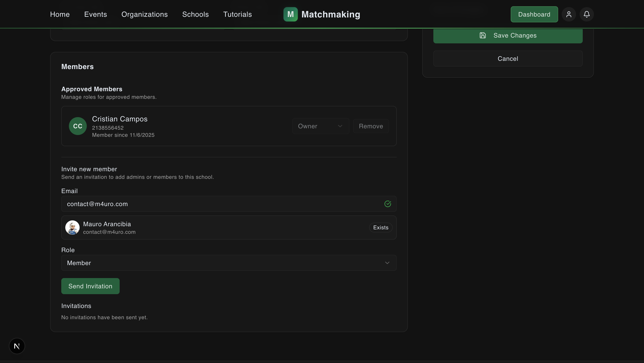Save Changes to the school
Image resolution: width=644 pixels, height=363 pixels.
(x=508, y=36)
